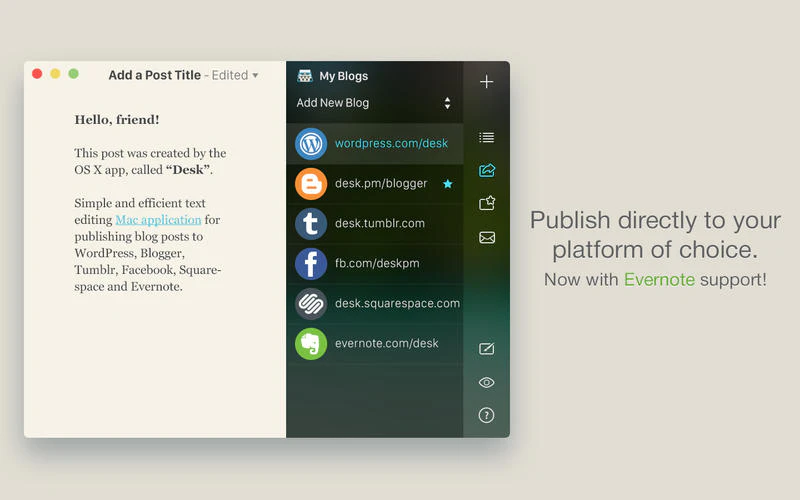Viewport: 800px width, 500px height.
Task: Click the up-down stepper arrows on Add New Blog
Action: click(x=447, y=103)
